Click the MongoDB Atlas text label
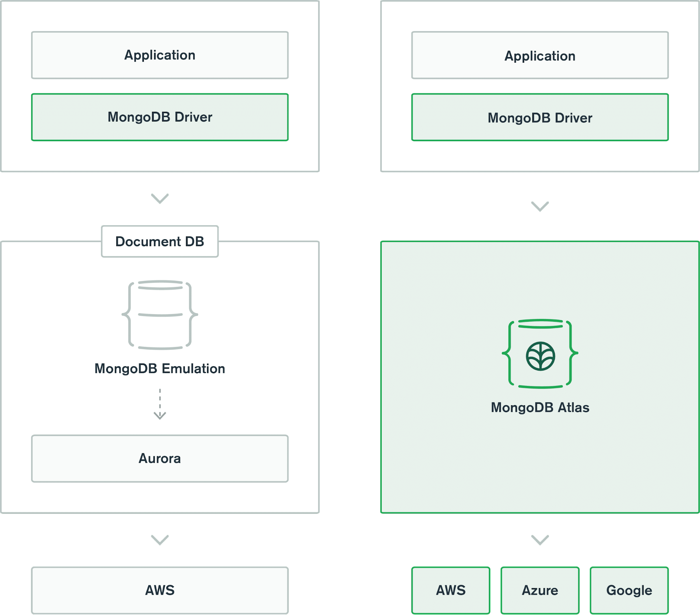This screenshot has width=700, height=615. [x=540, y=408]
